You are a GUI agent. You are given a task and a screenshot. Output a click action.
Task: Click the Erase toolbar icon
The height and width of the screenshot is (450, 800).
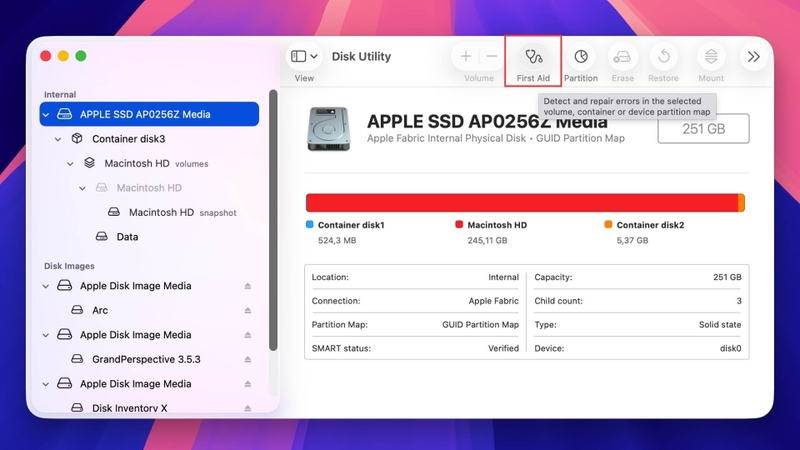[622, 57]
